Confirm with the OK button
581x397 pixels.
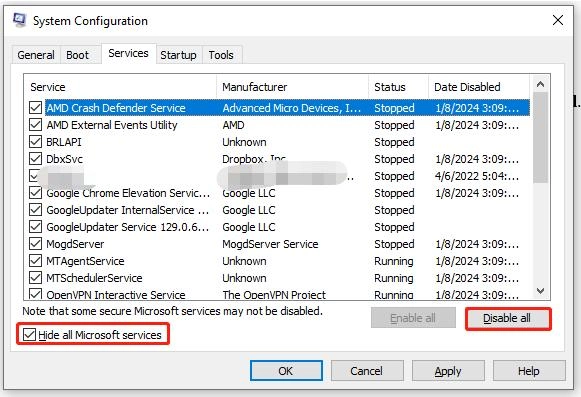[286, 371]
